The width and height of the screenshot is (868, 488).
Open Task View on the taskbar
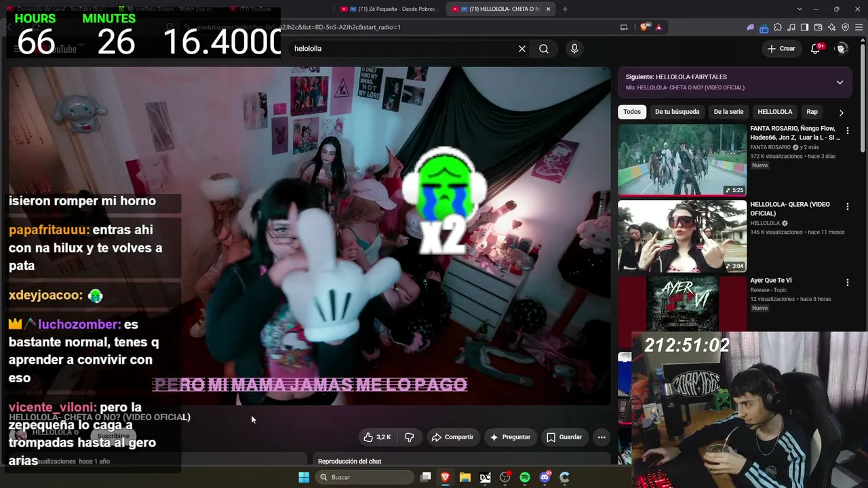(426, 477)
